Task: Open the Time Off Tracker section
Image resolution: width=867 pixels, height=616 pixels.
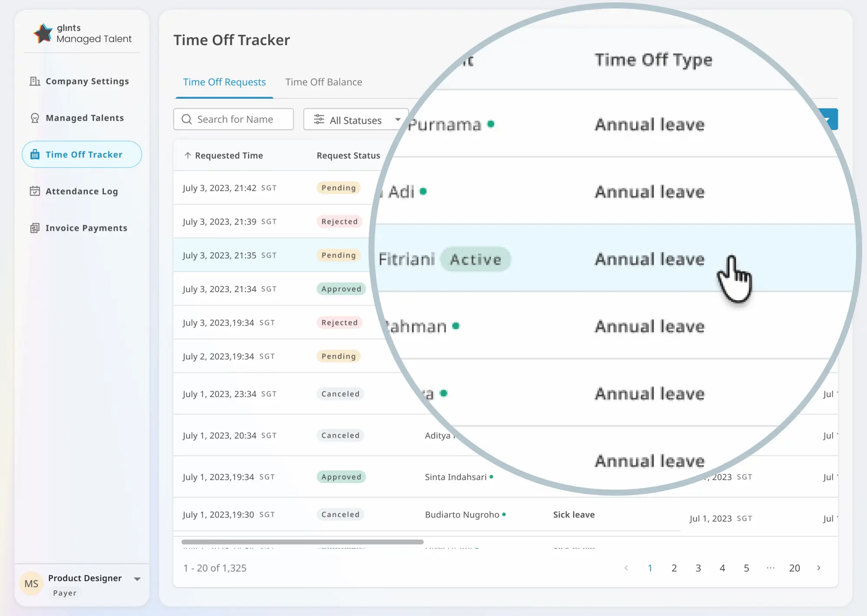Action: click(x=84, y=154)
